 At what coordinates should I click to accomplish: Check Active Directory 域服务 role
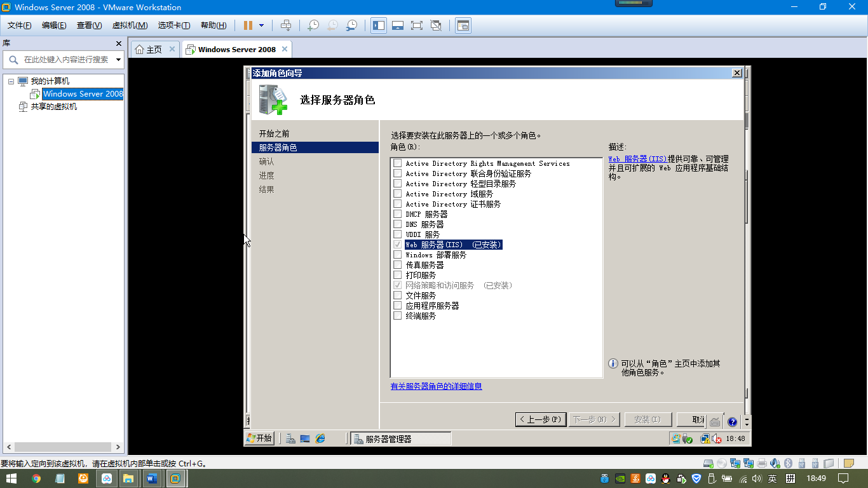[398, 194]
